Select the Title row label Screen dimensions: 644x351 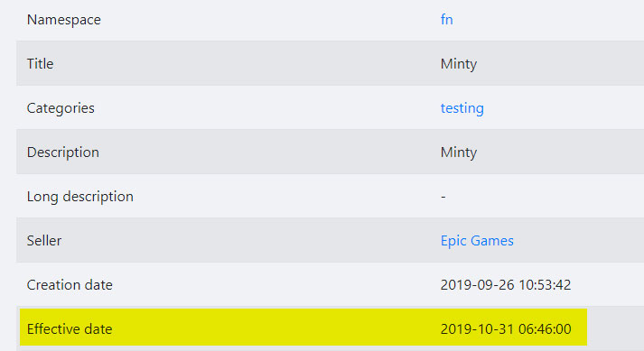(41, 64)
